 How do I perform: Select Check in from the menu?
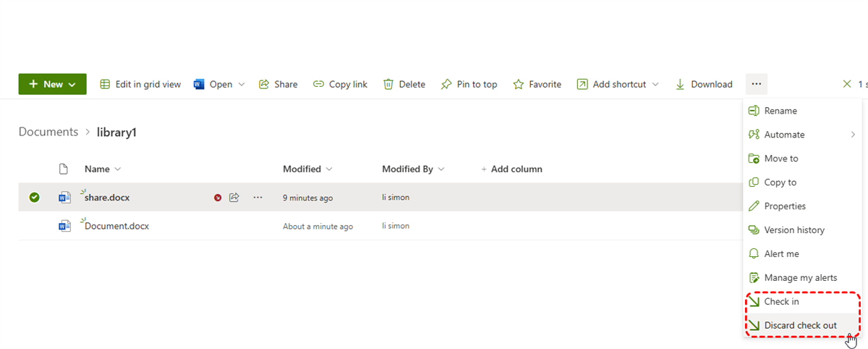(781, 301)
